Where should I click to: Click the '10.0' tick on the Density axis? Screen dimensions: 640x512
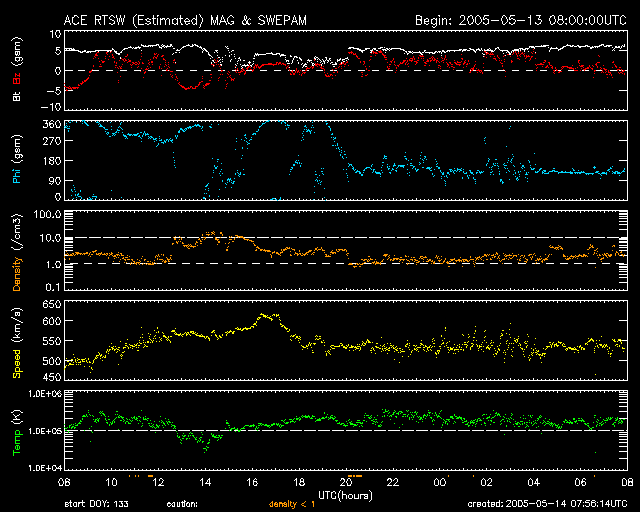pos(50,238)
